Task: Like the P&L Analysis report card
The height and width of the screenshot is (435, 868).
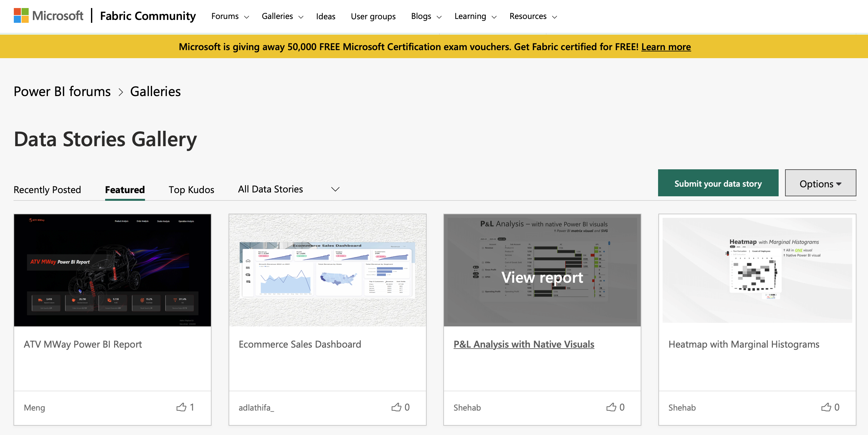Action: tap(611, 407)
